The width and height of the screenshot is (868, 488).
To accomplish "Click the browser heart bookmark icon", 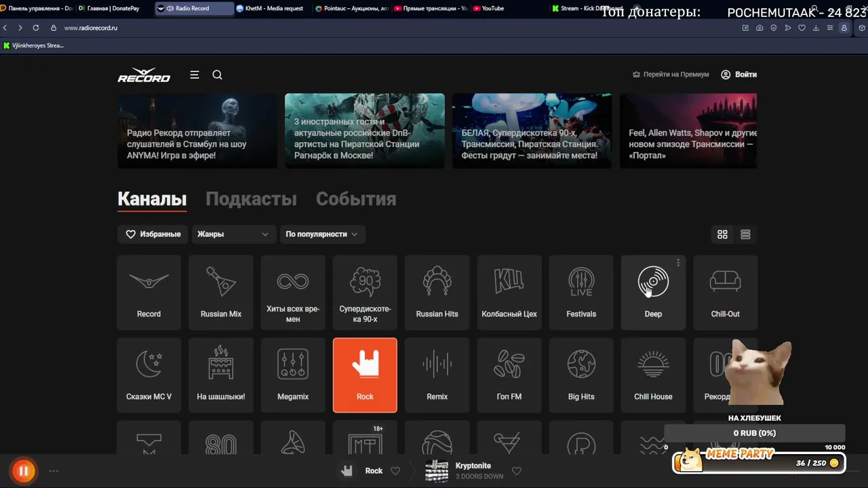I will [x=802, y=28].
